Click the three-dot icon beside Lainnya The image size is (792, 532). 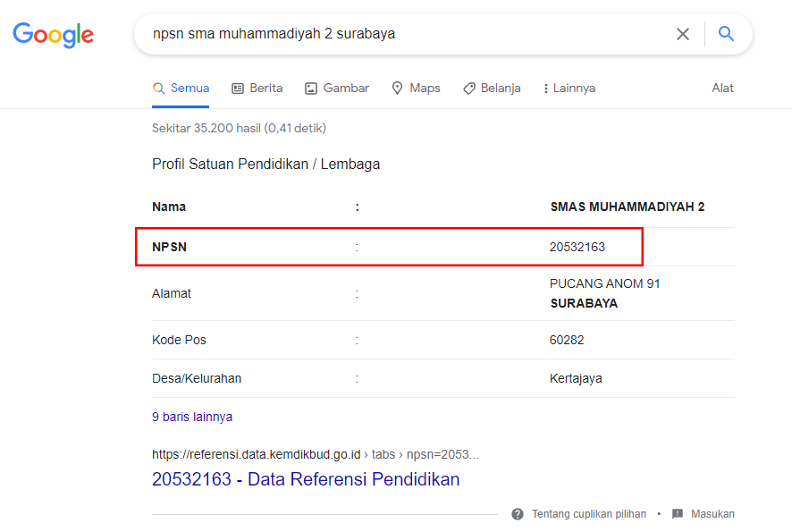point(545,89)
